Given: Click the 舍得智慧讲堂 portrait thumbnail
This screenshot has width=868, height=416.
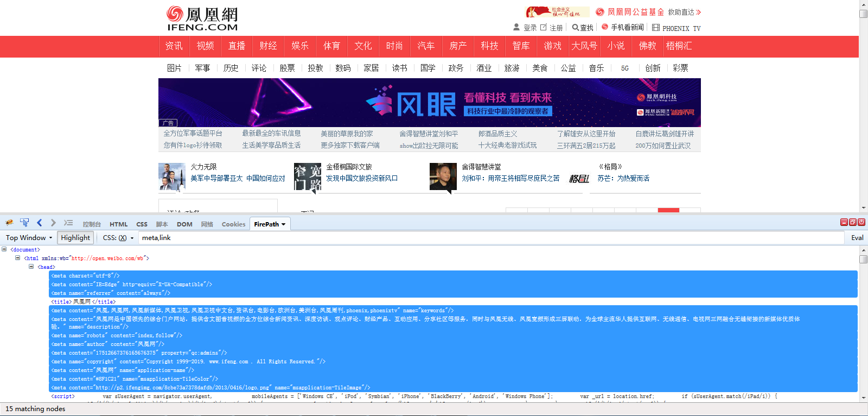Looking at the screenshot, I should point(443,177).
